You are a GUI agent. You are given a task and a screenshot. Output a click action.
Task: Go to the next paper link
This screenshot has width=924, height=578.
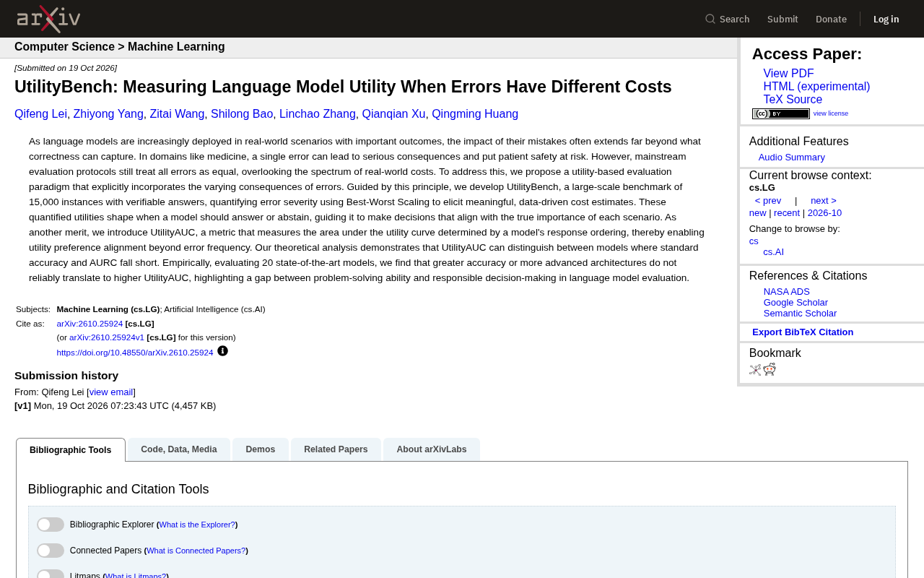[x=824, y=201]
